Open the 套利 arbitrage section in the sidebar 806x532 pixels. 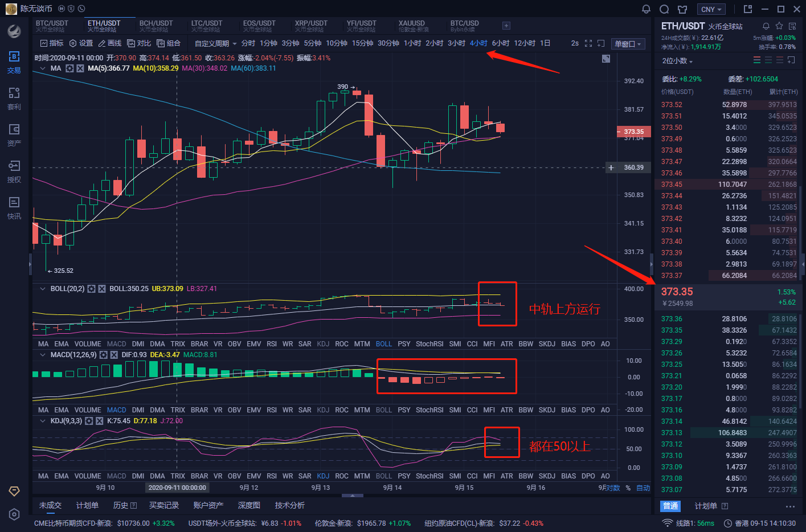pos(14,99)
